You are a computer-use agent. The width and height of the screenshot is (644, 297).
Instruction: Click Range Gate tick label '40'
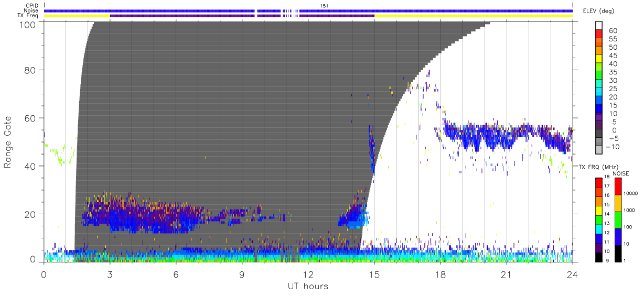point(31,166)
